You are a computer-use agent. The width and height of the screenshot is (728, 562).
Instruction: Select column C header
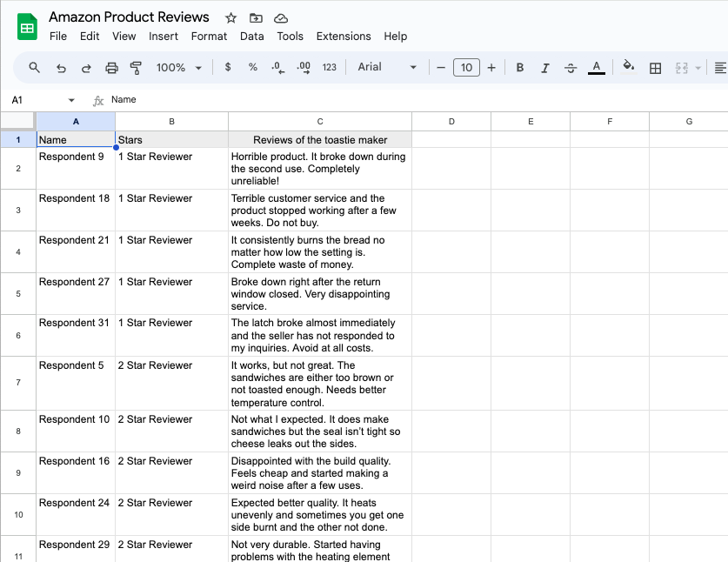coord(320,122)
